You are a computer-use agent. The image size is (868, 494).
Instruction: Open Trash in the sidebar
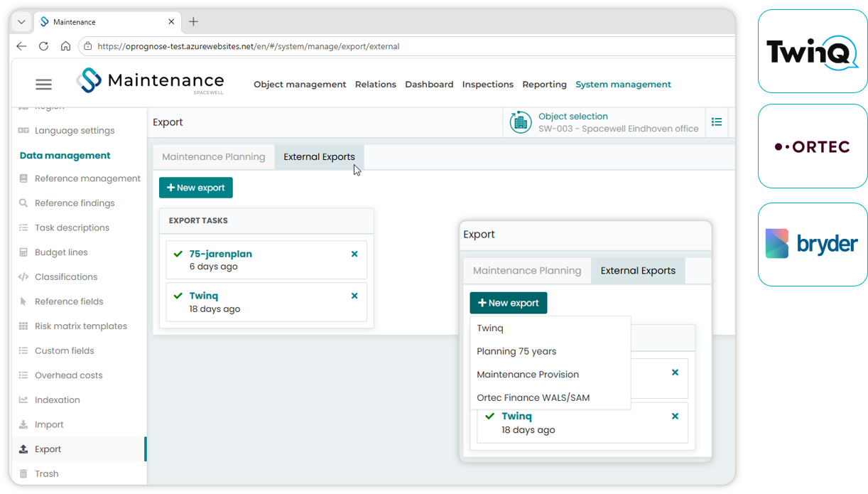pos(46,474)
